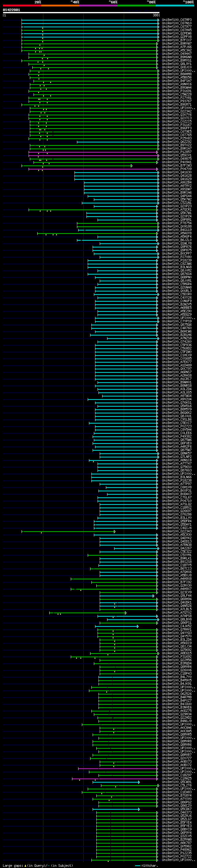
Task: Select the query name AV422801
Action: coord(11,10)
